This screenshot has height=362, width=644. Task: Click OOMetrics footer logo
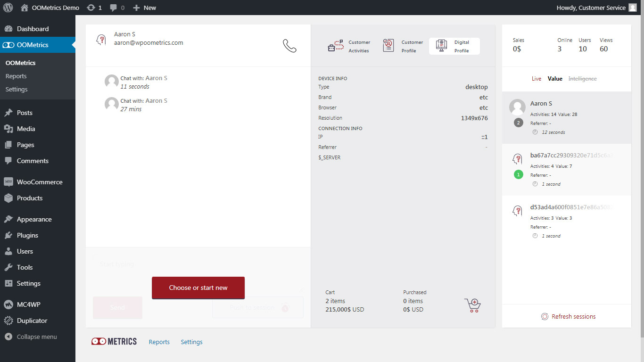(x=114, y=342)
